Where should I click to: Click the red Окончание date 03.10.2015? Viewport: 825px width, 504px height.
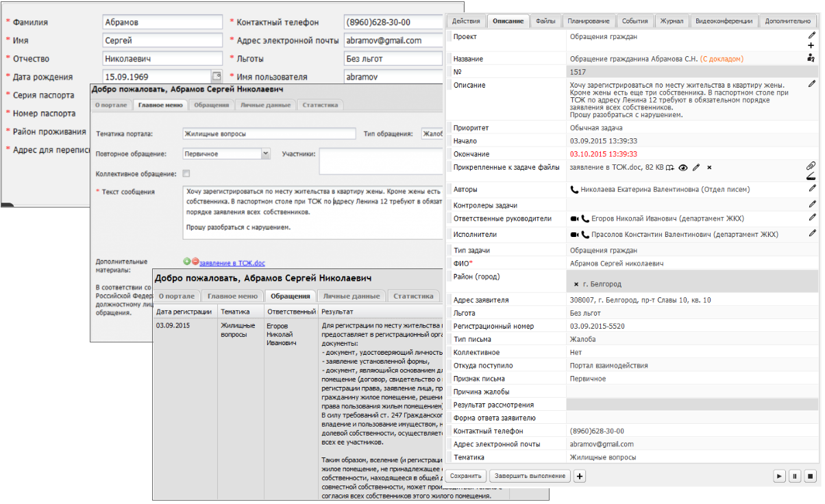click(x=604, y=154)
